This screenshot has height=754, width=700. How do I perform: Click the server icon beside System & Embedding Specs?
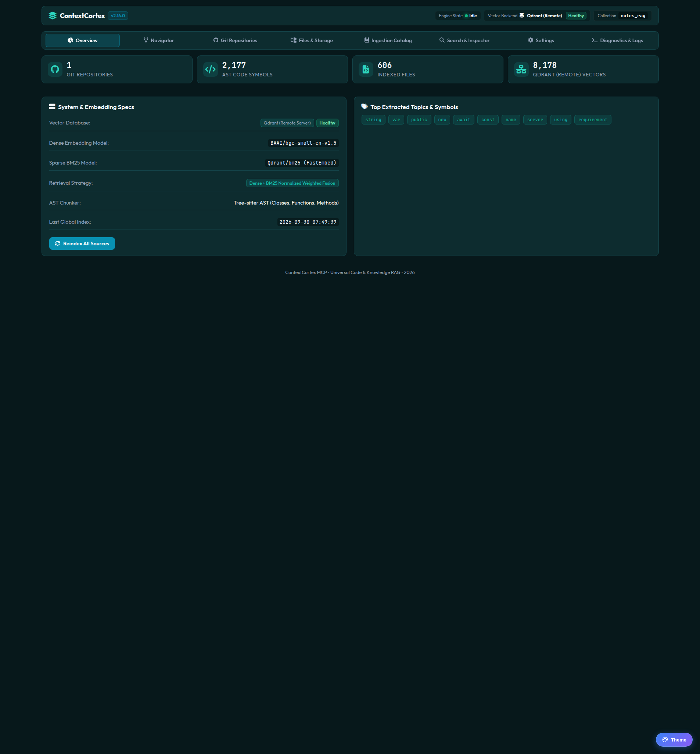click(52, 107)
